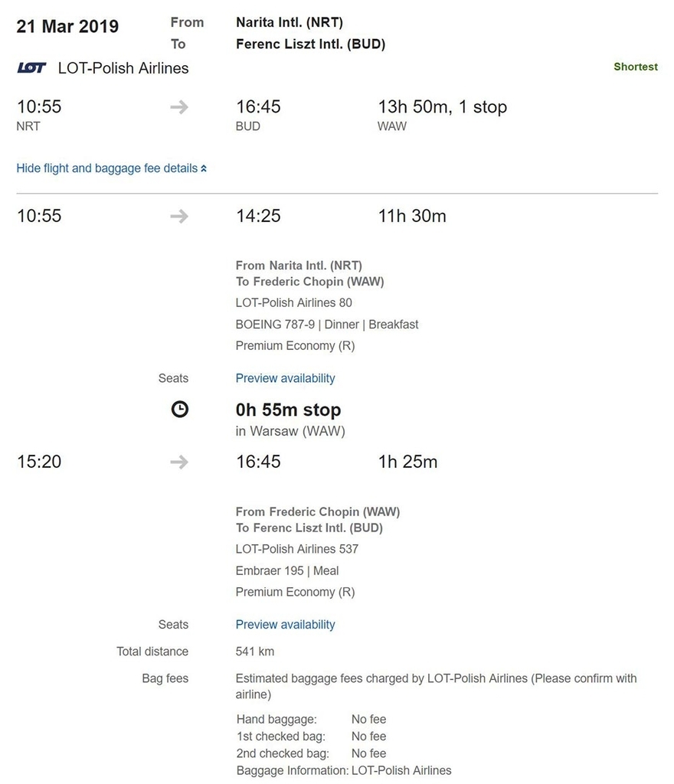
Task: Click the arrow between 15:20 and 16:45
Action: pos(179,462)
